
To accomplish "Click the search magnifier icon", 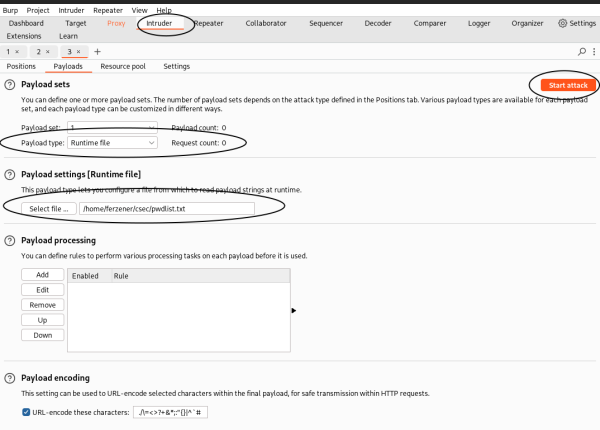I will point(582,51).
